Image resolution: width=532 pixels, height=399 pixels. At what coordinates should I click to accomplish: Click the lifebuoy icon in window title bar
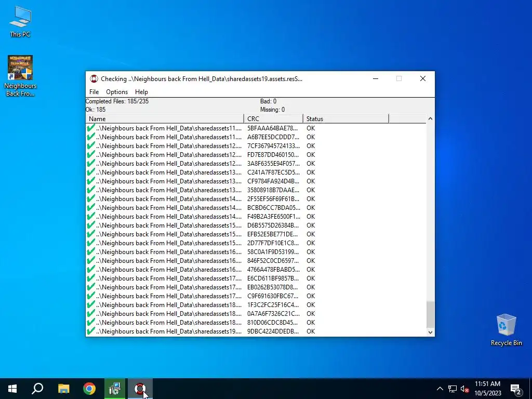coord(94,79)
